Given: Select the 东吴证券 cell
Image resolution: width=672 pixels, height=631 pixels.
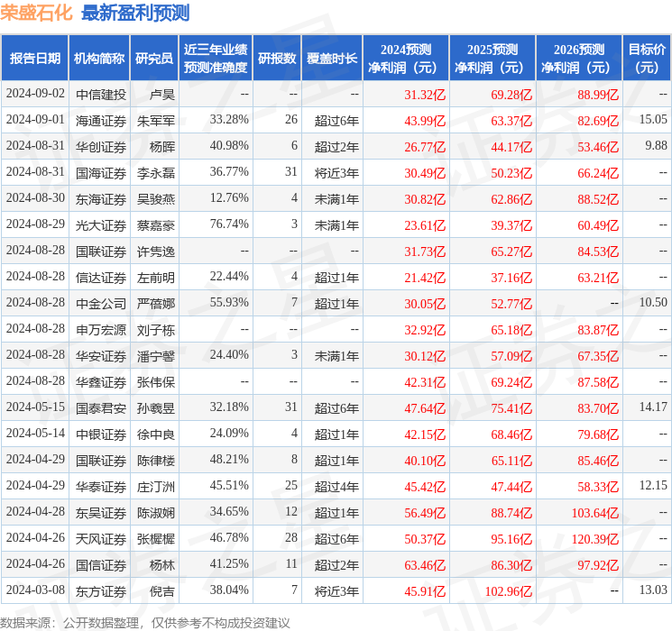Looking at the screenshot, I should (x=101, y=512).
